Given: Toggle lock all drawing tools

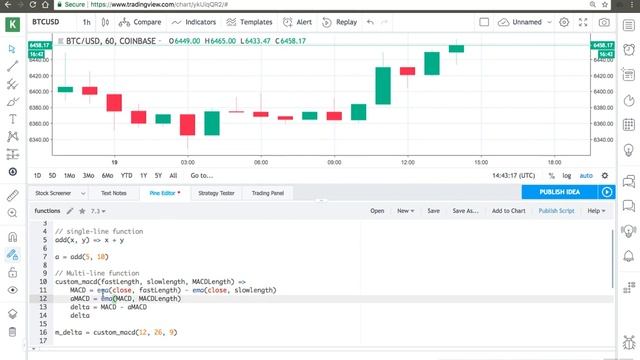Looking at the screenshot, I should pos(12,272).
